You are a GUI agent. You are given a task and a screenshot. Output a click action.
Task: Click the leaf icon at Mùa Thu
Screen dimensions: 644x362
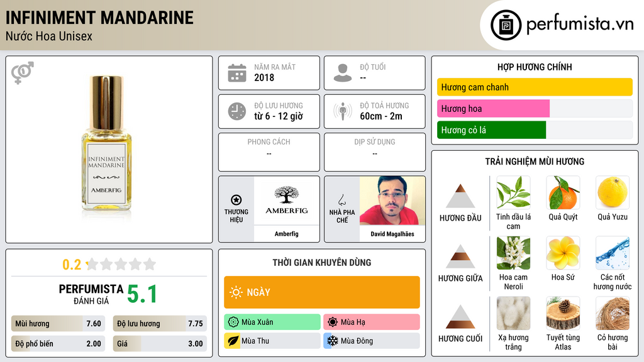pos(233,341)
